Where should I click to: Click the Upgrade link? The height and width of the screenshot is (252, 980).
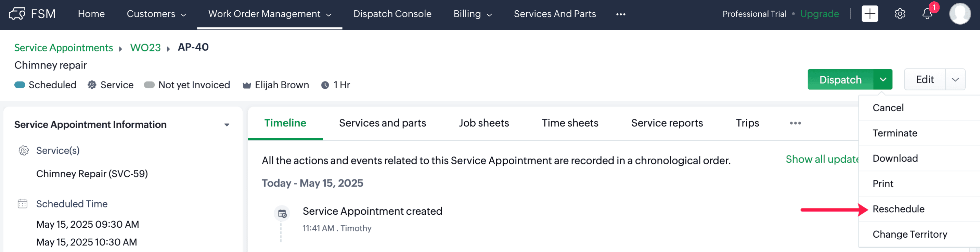pos(820,14)
